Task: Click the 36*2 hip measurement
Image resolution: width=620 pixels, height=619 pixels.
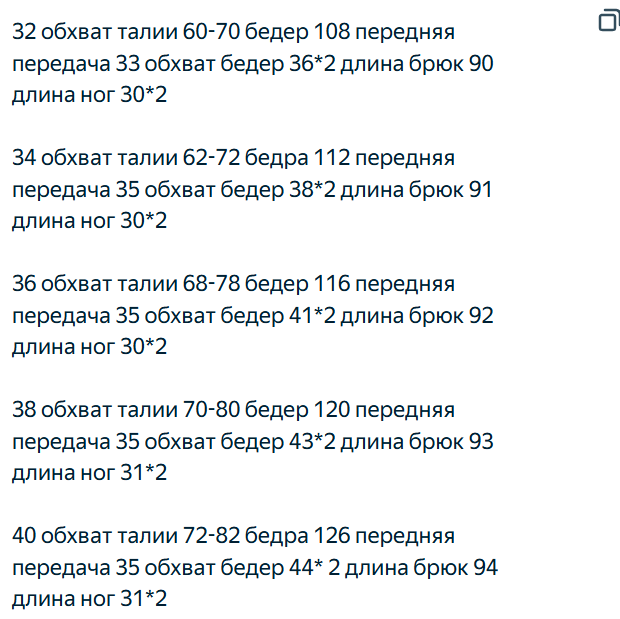Action: click(x=311, y=64)
